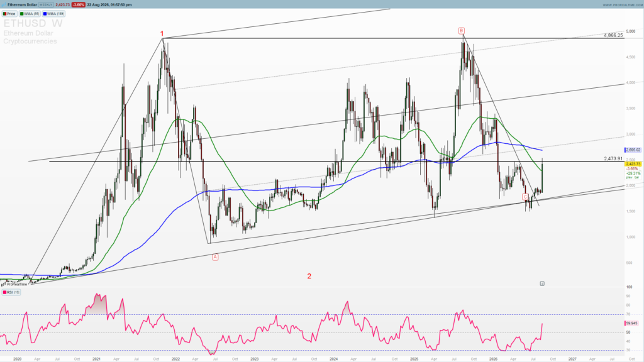Open the RSI (13) indicator label
This screenshot has height=362, width=644.
pyautogui.click(x=11, y=292)
